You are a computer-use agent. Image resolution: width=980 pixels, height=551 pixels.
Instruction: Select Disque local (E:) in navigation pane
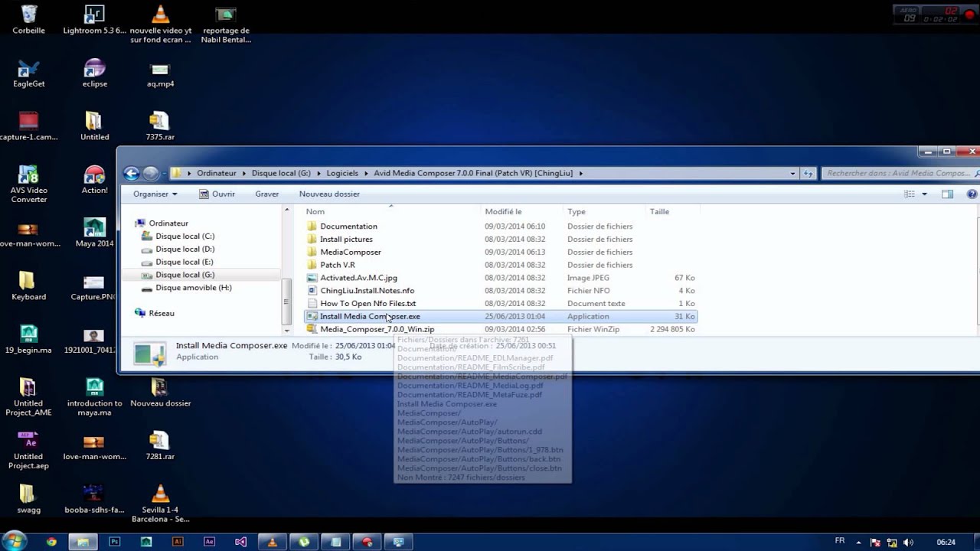(x=185, y=262)
